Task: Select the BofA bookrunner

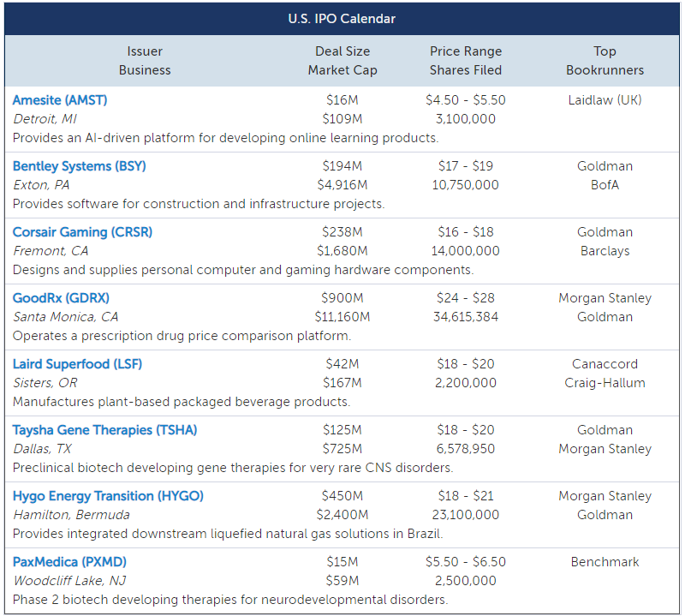Action: coord(605,185)
